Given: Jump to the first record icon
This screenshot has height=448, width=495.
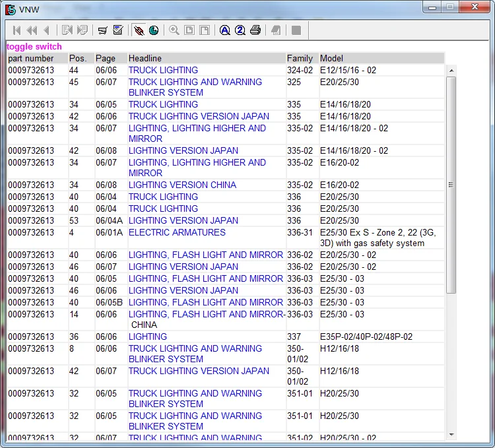Looking at the screenshot, I should 16,30.
